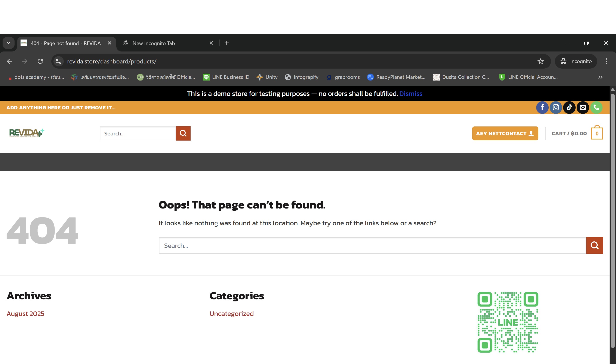Click the Facebook icon in top bar
616x364 pixels.
(542, 107)
